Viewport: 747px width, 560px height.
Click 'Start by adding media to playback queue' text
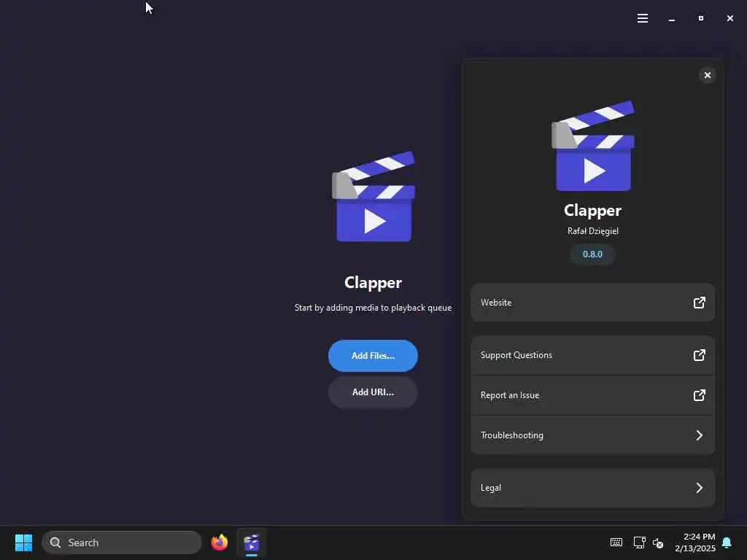pos(373,308)
